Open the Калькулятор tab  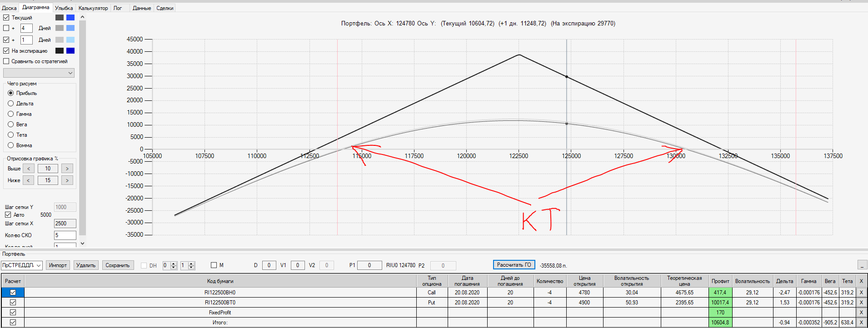pyautogui.click(x=93, y=8)
